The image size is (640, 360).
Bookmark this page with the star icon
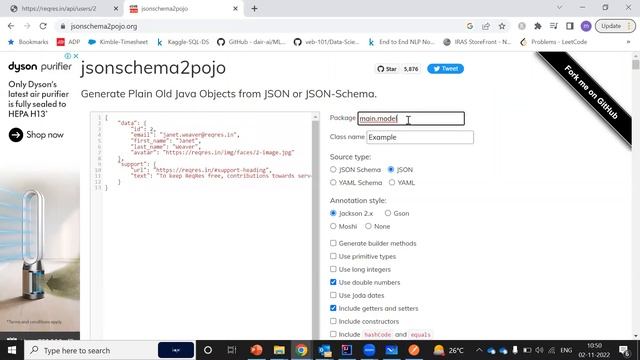[502, 26]
